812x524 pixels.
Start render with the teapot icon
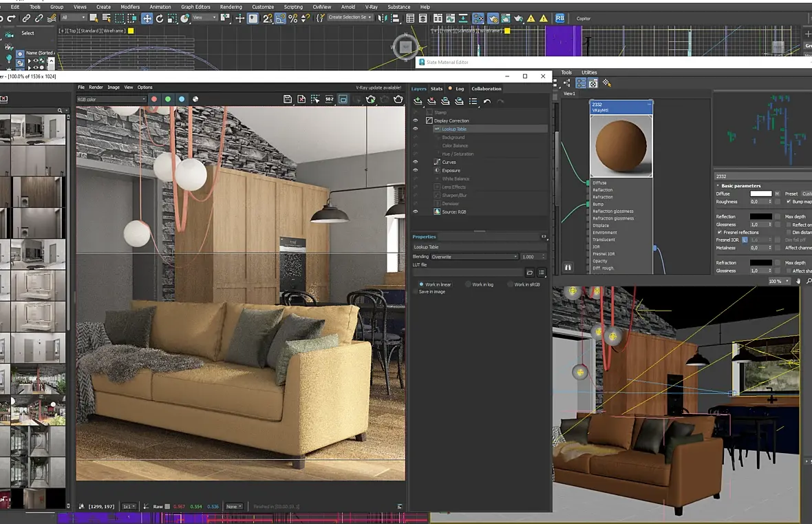pyautogui.click(x=398, y=99)
